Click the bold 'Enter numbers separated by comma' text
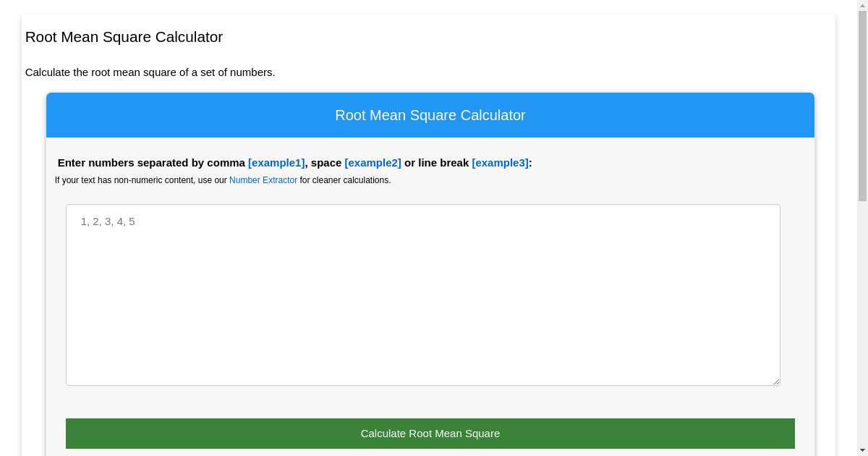This screenshot has width=868, height=456. [x=150, y=163]
